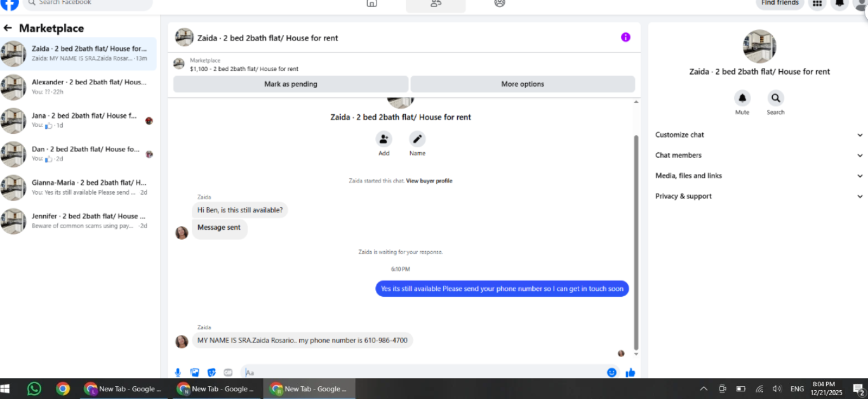Show hidden system tray icons chevron
Screen dimensions: 868x399
pos(704,389)
